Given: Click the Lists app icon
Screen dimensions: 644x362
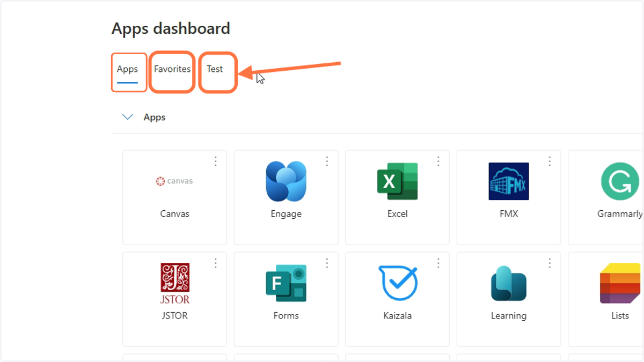Looking at the screenshot, I should coord(620,283).
